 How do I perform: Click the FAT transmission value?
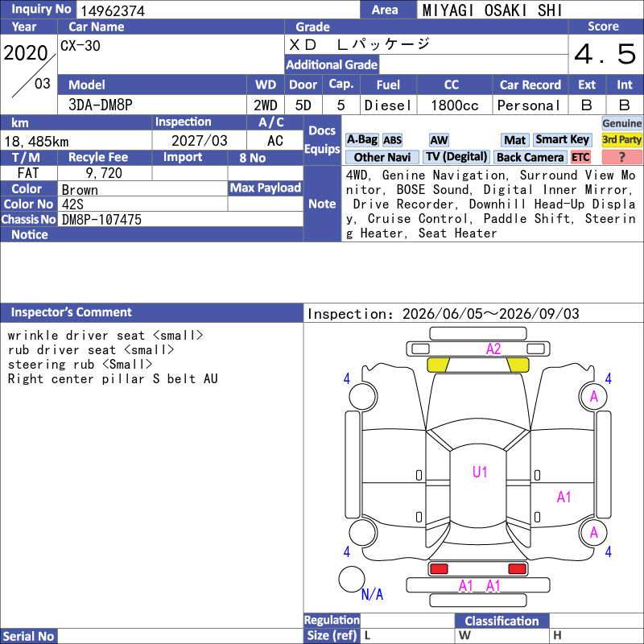[x=28, y=173]
